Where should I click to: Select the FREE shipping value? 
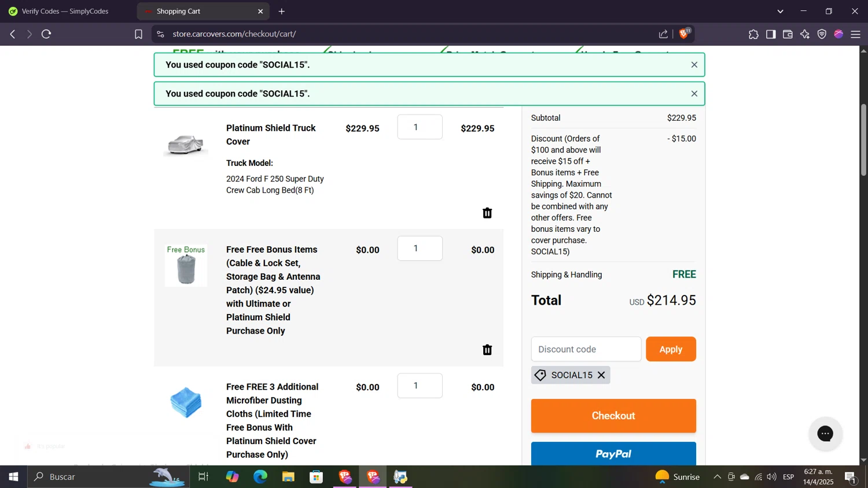pyautogui.click(x=684, y=275)
